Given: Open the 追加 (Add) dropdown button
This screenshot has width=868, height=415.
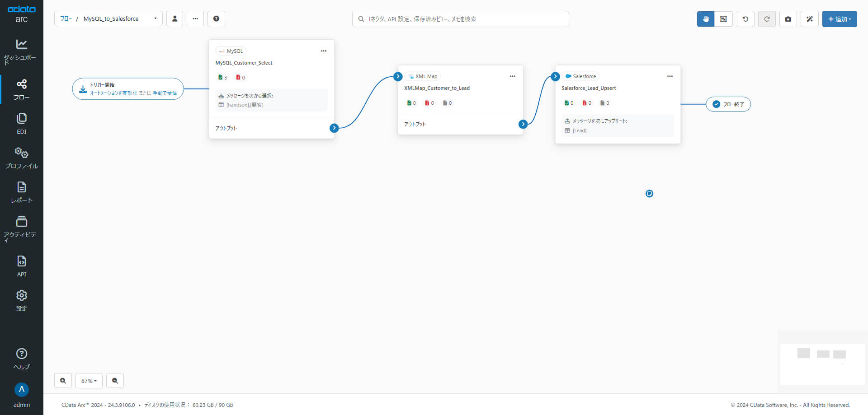Looking at the screenshot, I should click(x=840, y=19).
